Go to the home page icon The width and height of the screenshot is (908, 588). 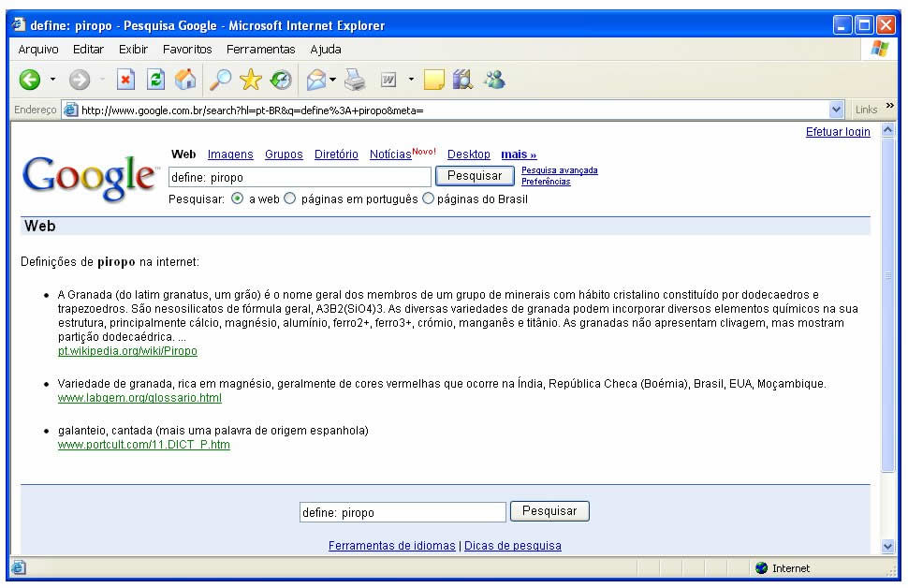coord(185,80)
